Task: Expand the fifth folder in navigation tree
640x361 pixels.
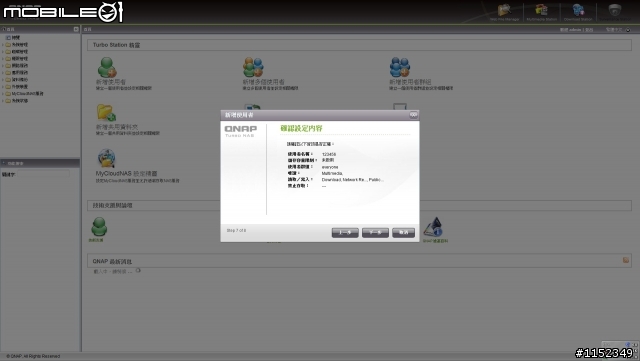Action: coord(3,73)
